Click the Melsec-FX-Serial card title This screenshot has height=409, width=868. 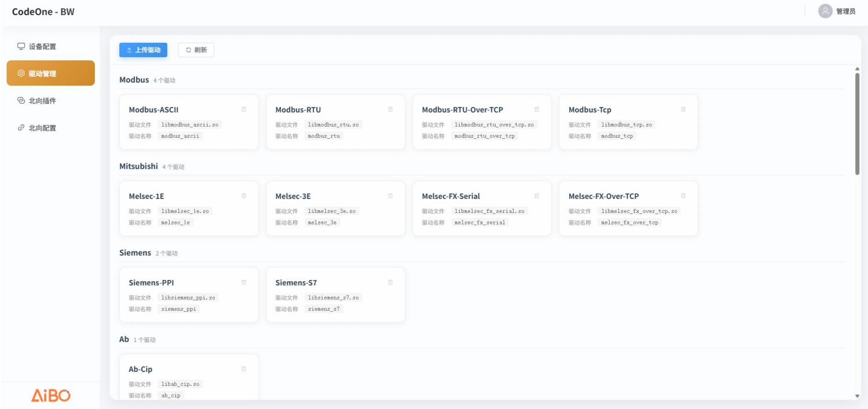pos(451,196)
